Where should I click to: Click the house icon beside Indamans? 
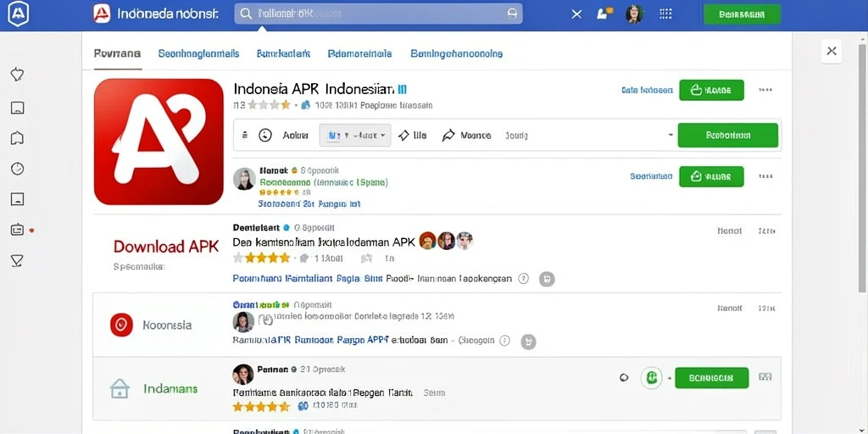pyautogui.click(x=120, y=388)
